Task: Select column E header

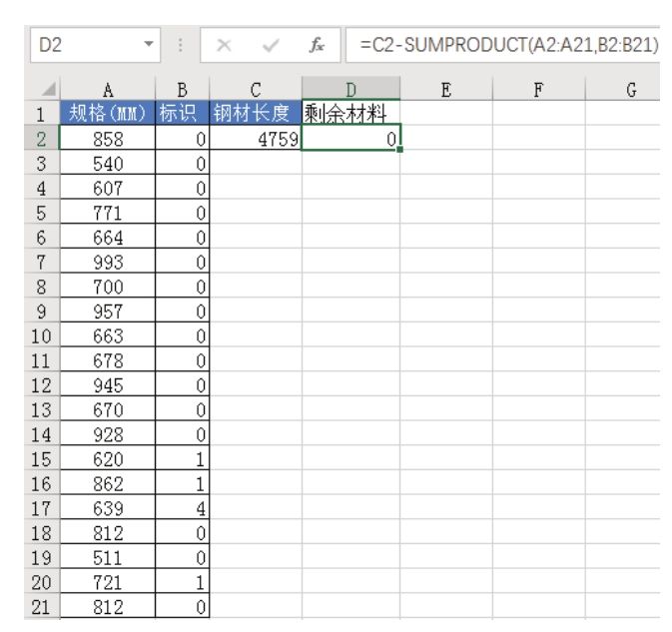Action: (445, 88)
